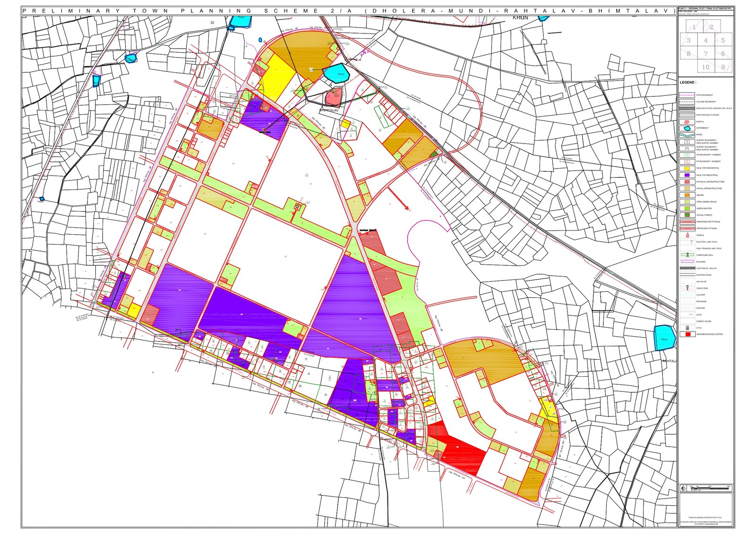Click the small Talav waterbody at the left edge
Screen dimensions: 756x534
click(42, 198)
